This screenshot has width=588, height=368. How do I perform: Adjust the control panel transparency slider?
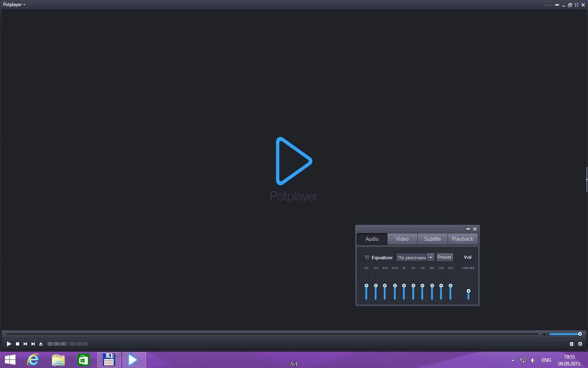coord(463,229)
